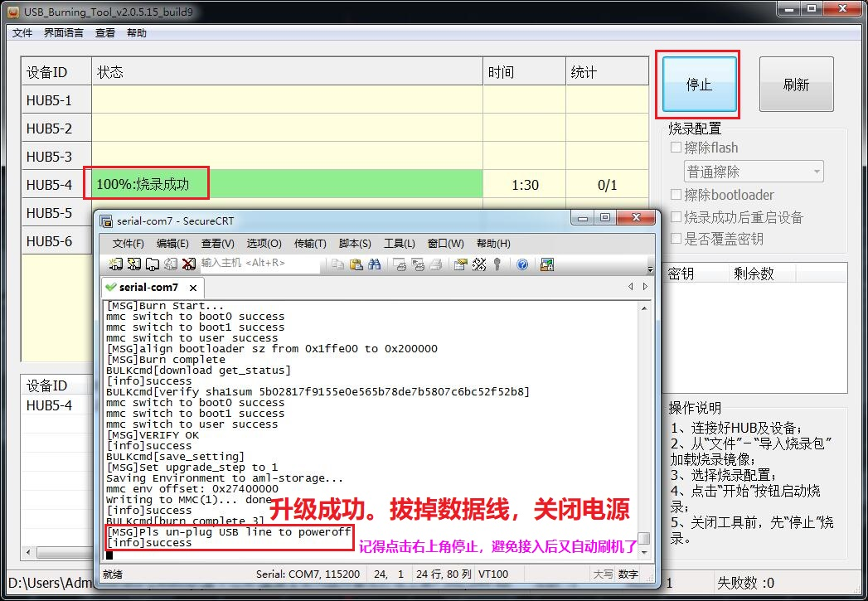This screenshot has width=868, height=601.
Task: Select the HUB5-6 device row
Action: point(57,241)
